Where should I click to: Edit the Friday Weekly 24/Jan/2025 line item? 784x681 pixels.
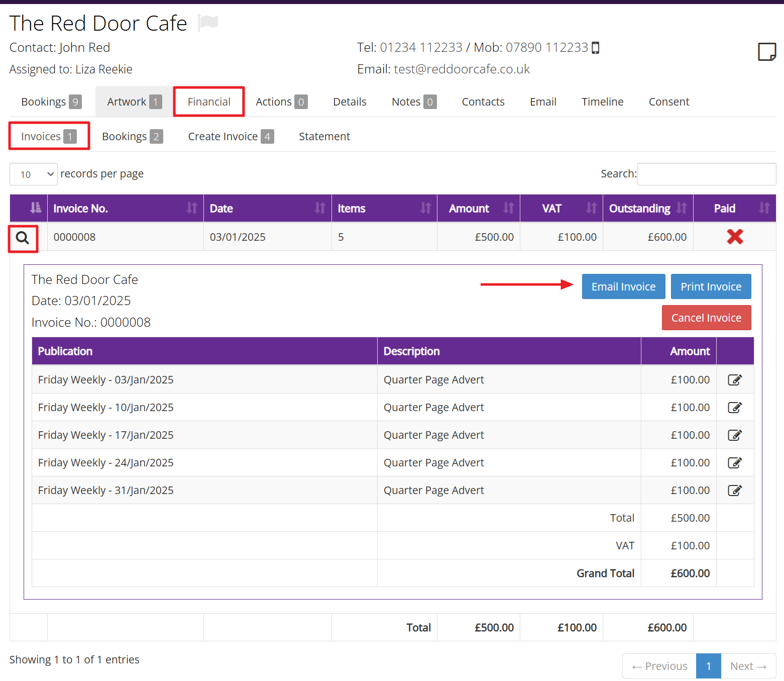(x=735, y=463)
